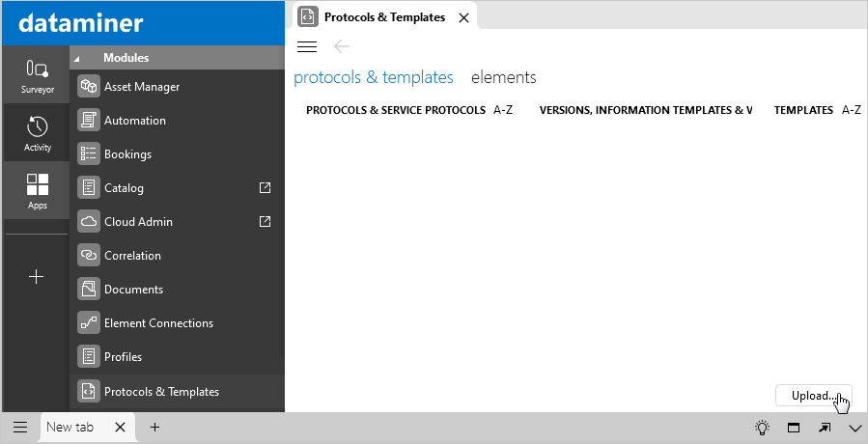Image resolution: width=868 pixels, height=444 pixels.
Task: Click the Protocols & Templates tab icon
Action: coord(308,17)
